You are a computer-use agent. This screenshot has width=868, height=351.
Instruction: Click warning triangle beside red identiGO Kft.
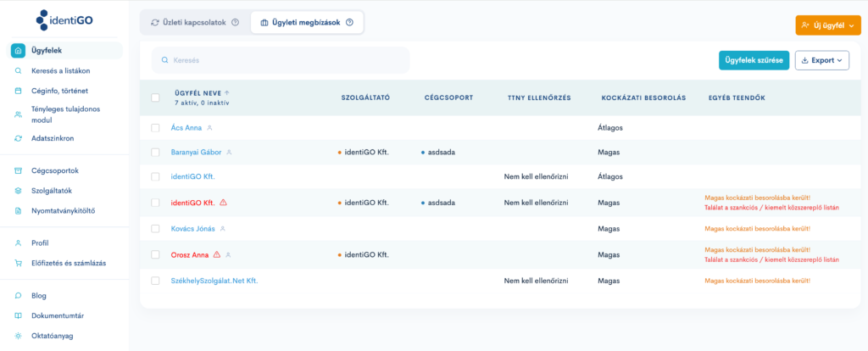click(223, 203)
